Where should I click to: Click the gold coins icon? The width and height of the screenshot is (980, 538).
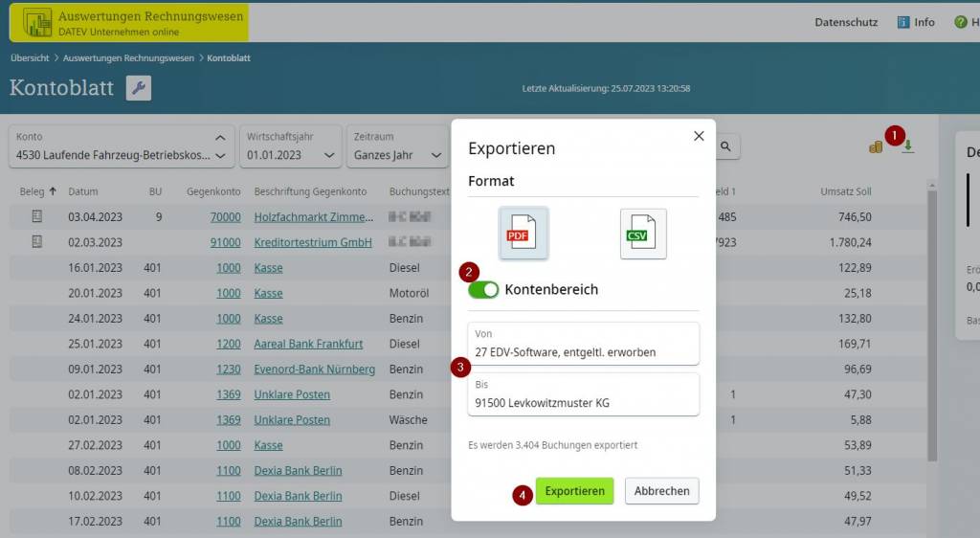(x=876, y=146)
